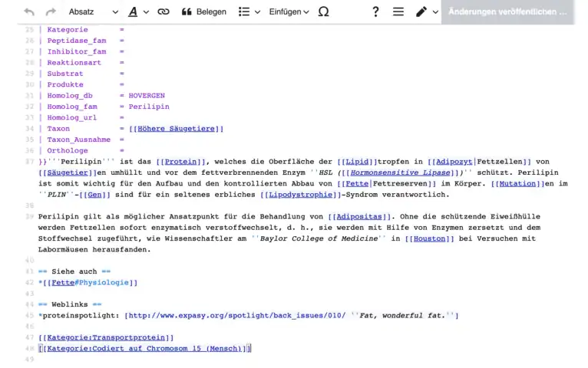Open the list formatting icon
Screen dimensions: 588x368
(x=244, y=12)
